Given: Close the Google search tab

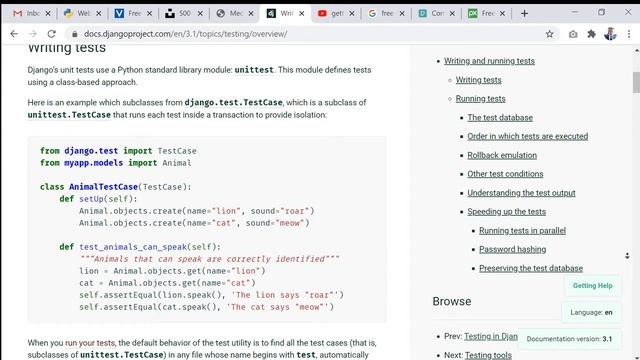Looking at the screenshot, I should coord(402,13).
